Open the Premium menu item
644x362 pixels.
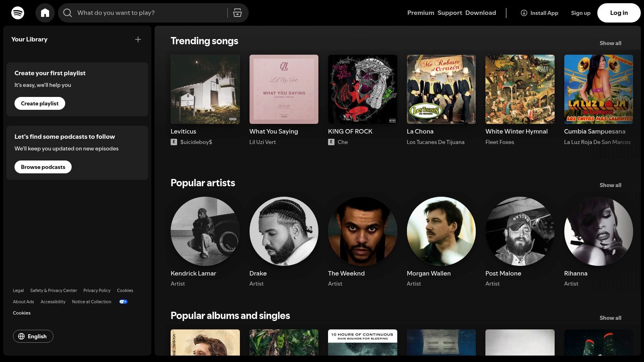pyautogui.click(x=420, y=12)
